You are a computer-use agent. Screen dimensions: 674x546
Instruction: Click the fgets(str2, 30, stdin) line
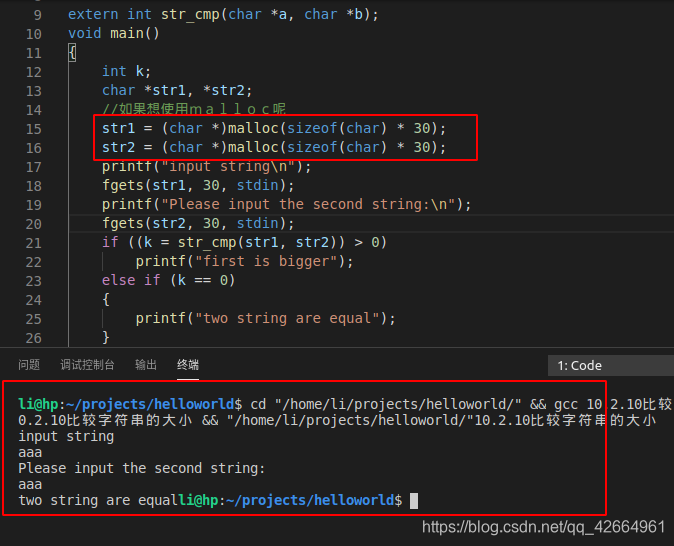click(198, 223)
